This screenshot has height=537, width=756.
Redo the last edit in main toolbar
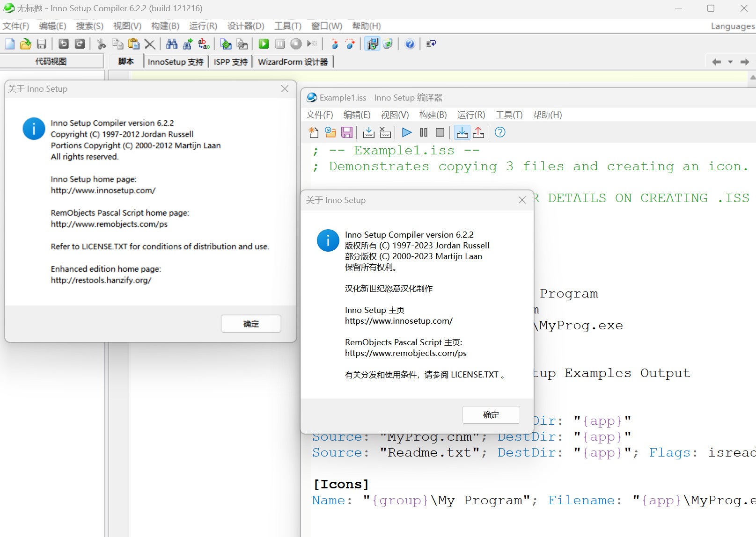click(80, 44)
